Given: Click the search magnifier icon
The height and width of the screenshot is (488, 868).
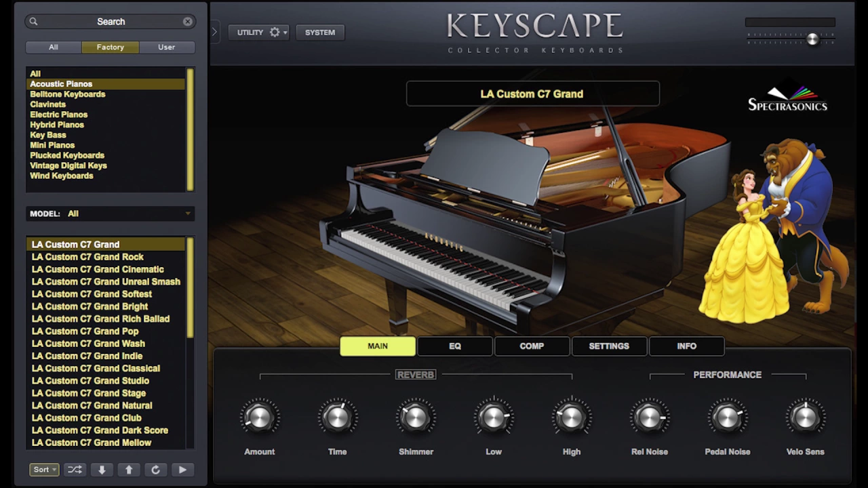Looking at the screenshot, I should click(33, 22).
